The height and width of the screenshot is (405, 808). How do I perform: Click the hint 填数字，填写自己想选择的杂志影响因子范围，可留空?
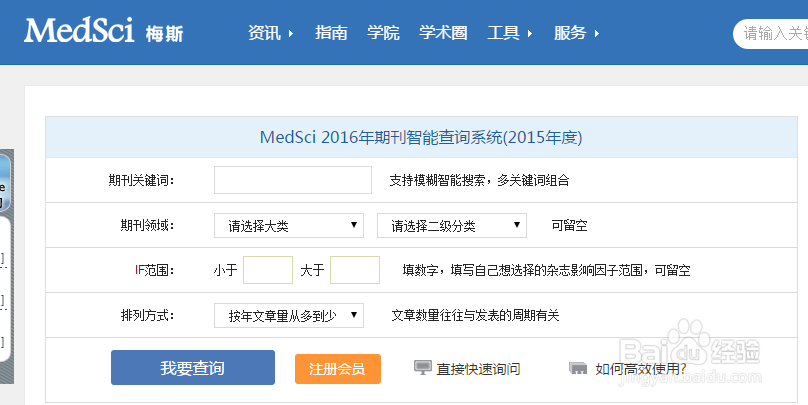point(546,270)
